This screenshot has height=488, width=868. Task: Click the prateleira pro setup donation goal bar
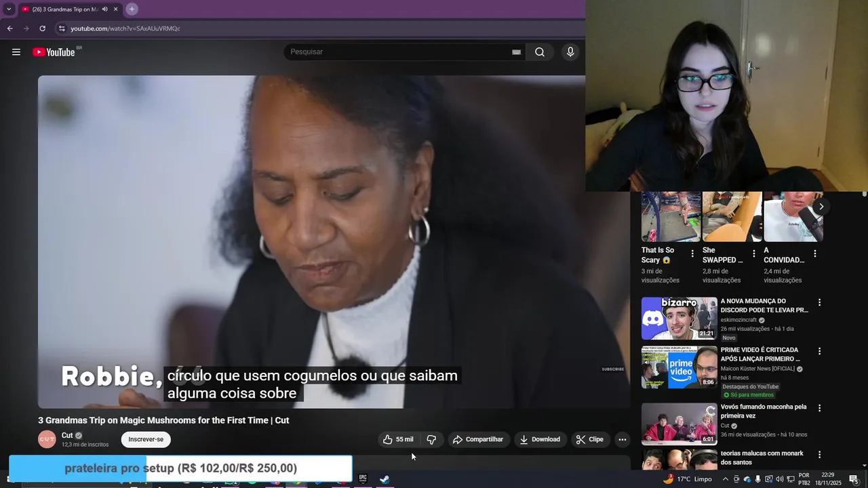click(180, 468)
